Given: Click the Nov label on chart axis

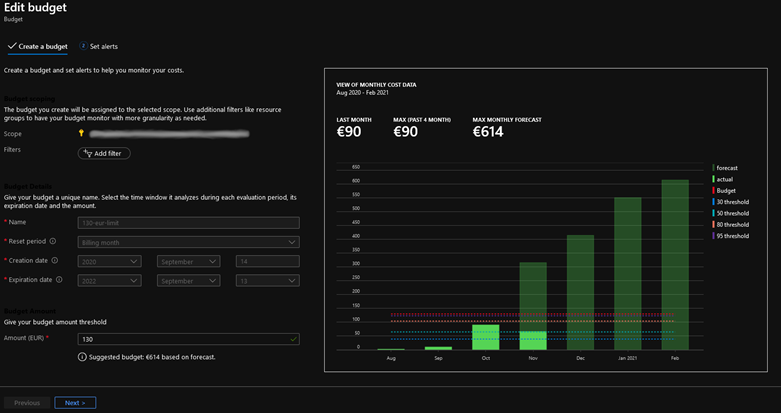Looking at the screenshot, I should point(533,358).
